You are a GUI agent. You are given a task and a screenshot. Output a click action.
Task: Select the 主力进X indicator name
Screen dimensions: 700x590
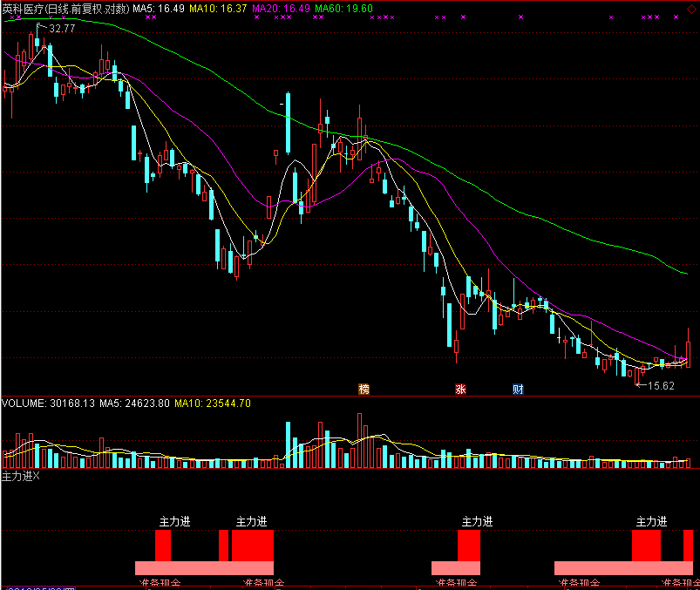coord(21,477)
